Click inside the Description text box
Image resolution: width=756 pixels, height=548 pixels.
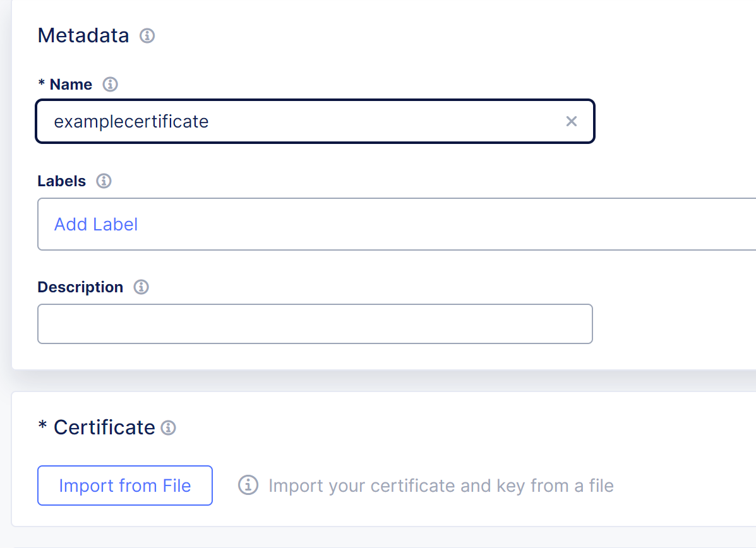click(315, 323)
